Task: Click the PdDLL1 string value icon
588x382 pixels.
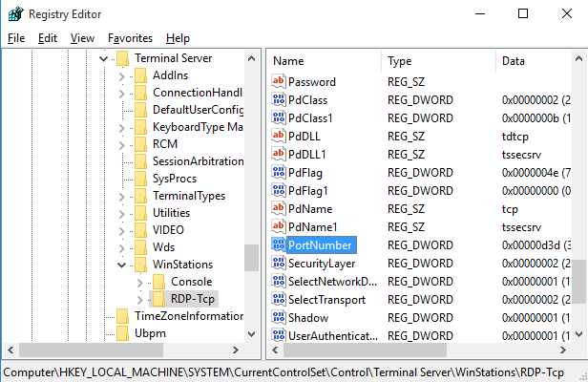Action: [279, 154]
